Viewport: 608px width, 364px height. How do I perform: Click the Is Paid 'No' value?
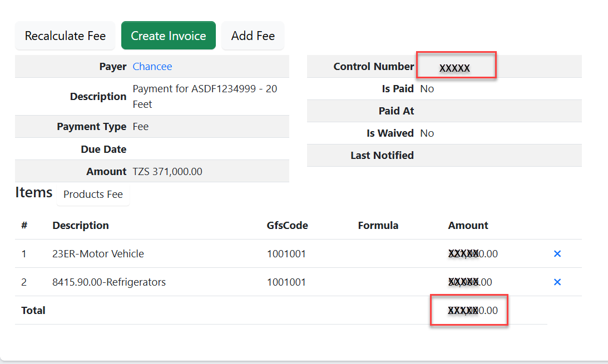pos(427,89)
